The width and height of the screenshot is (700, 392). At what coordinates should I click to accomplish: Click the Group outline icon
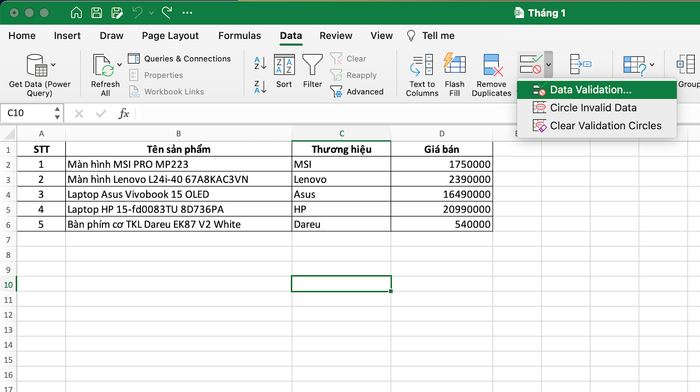[686, 65]
